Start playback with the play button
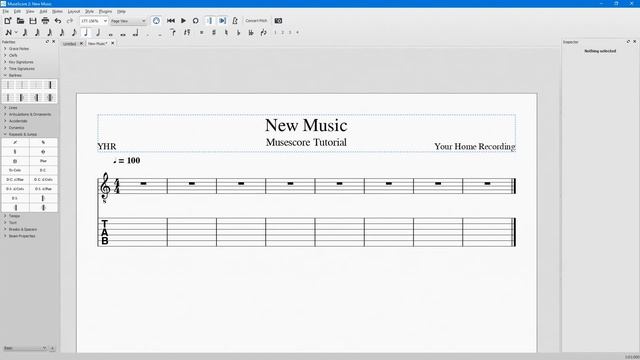 (184, 21)
